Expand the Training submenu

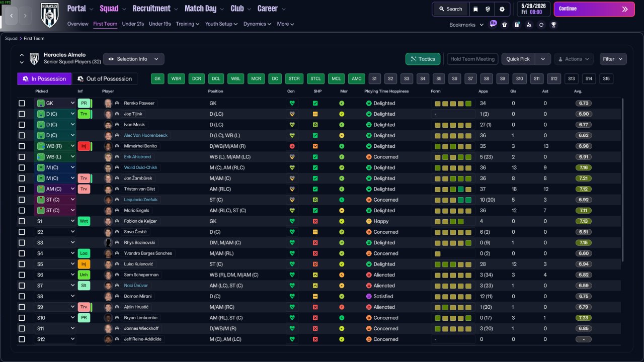[188, 24]
